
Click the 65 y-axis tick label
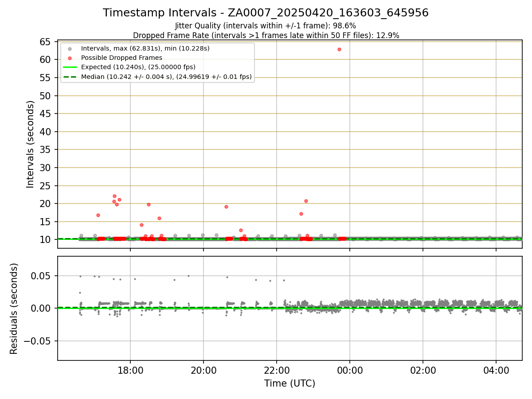(x=45, y=42)
